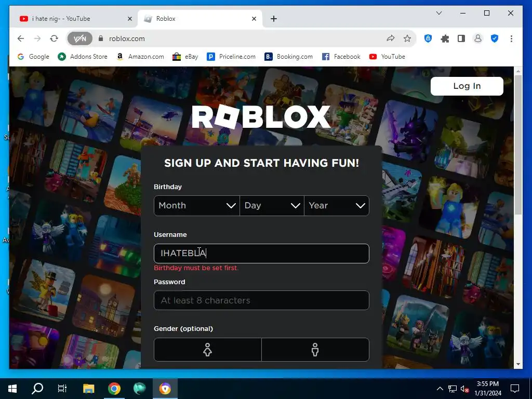Open the eBay bookmark

[185, 57]
